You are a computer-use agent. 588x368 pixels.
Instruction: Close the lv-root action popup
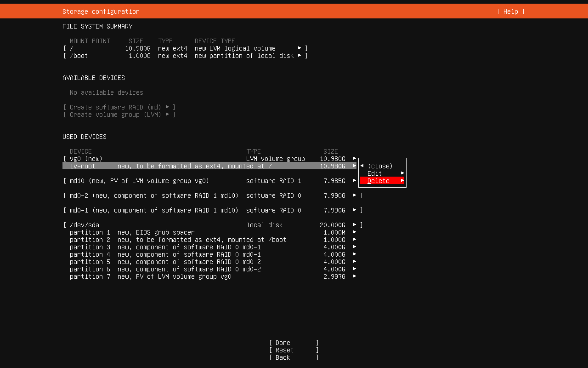380,166
